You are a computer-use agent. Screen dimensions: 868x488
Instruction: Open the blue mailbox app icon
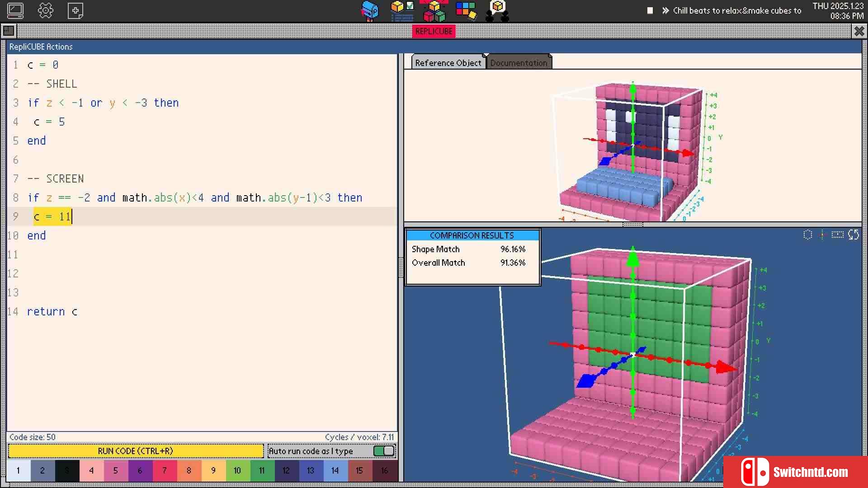[370, 11]
